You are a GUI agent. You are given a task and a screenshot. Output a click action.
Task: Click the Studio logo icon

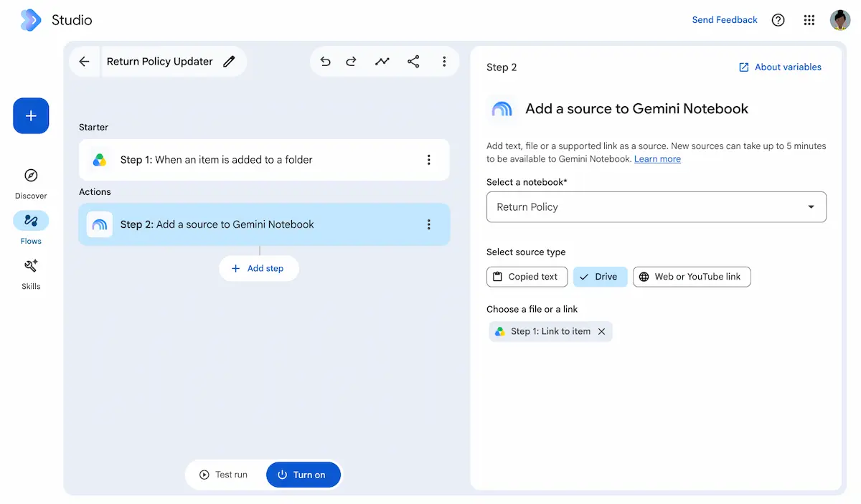coord(31,20)
